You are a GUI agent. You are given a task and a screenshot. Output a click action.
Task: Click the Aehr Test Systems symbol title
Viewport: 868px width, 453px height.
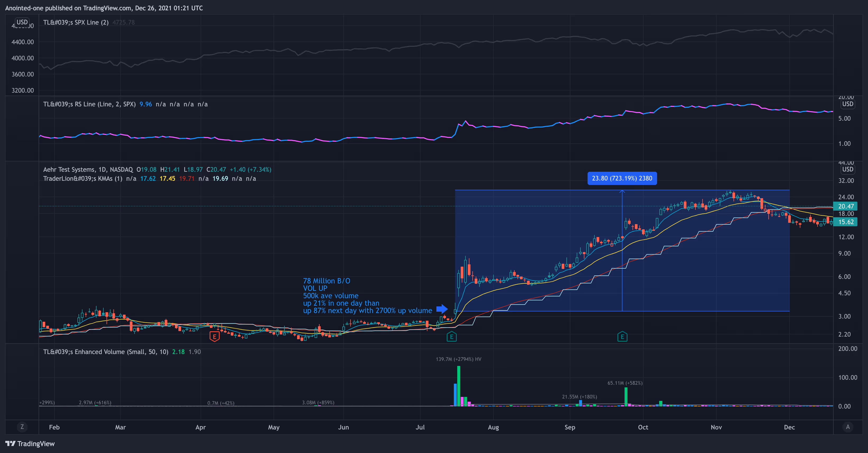click(88, 169)
